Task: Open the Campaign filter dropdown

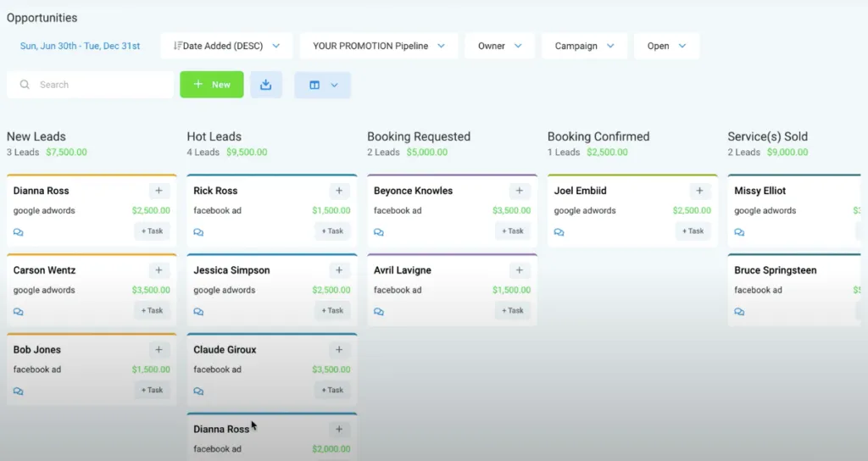Action: (x=583, y=46)
